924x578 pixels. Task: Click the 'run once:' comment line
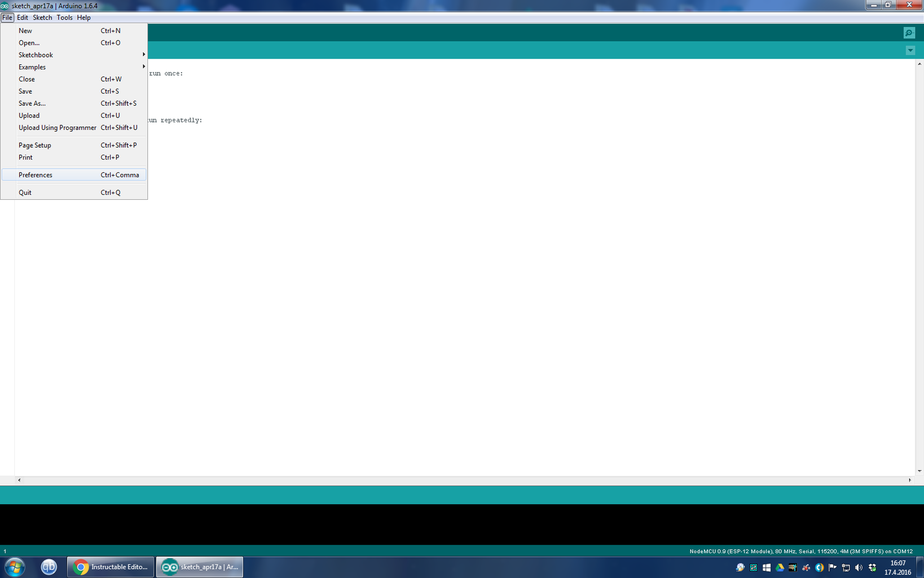pyautogui.click(x=166, y=73)
